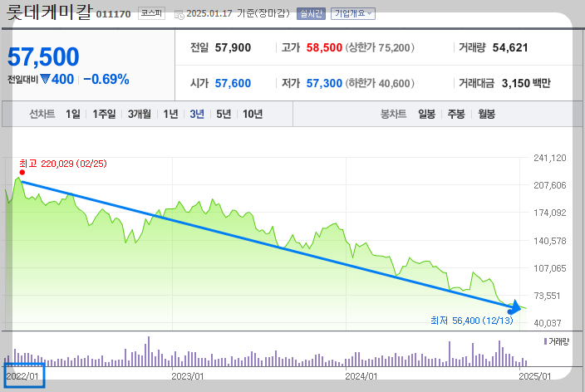Click the 2025/01 axis label
Viewport: 585px width, 392px height.
[535, 376]
